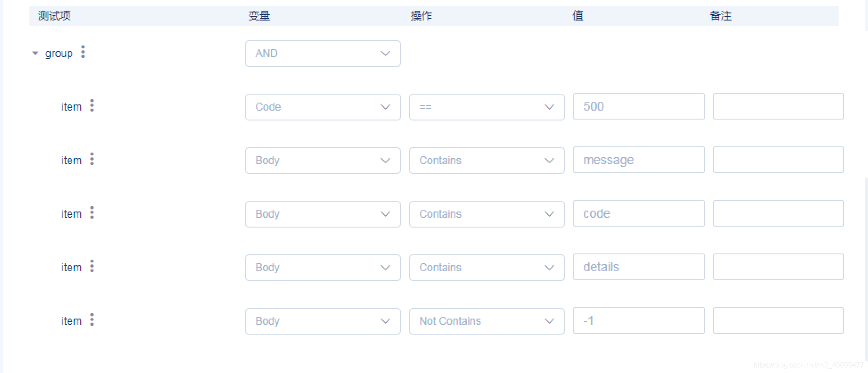868x373 pixels.
Task: Select the group label in the tree
Action: tap(59, 54)
